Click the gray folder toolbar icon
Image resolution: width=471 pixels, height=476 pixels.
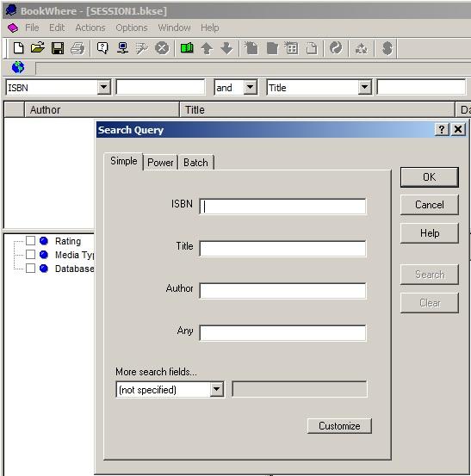[272, 48]
